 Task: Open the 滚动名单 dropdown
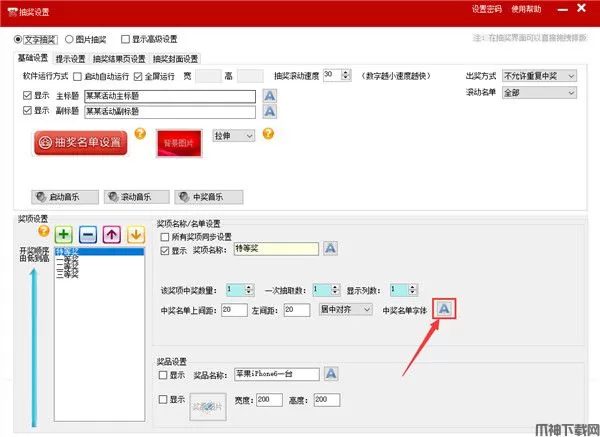(x=539, y=93)
